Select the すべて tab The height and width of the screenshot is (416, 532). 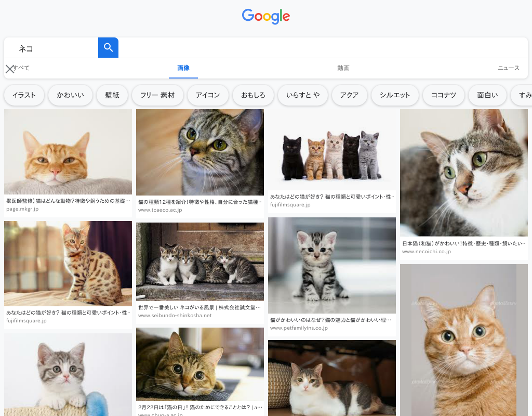23,68
